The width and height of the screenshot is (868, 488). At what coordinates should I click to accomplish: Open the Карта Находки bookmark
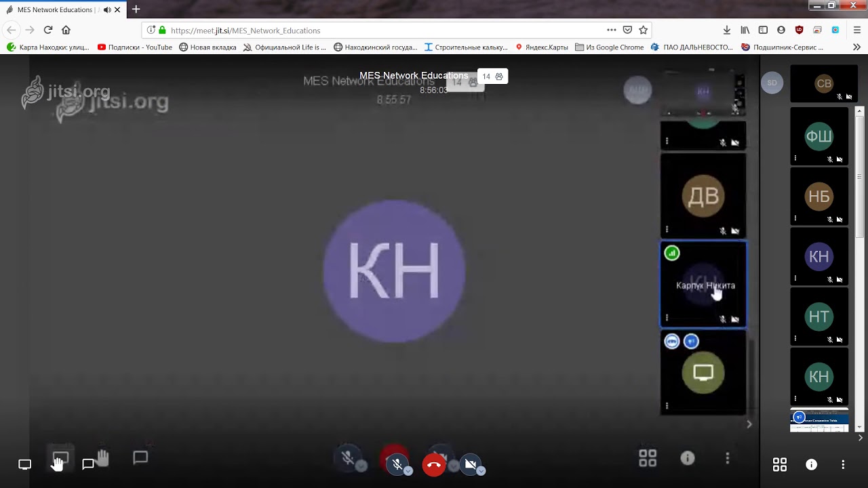[x=48, y=47]
